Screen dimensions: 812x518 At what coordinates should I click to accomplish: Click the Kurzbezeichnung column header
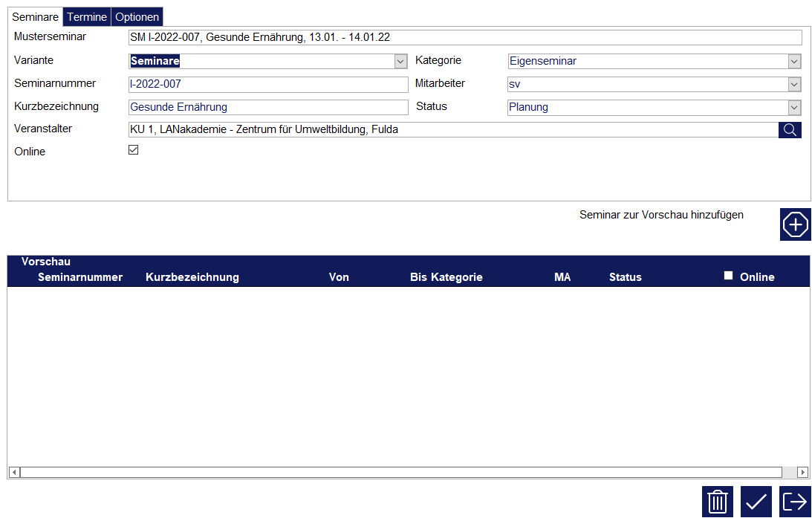pyautogui.click(x=192, y=277)
